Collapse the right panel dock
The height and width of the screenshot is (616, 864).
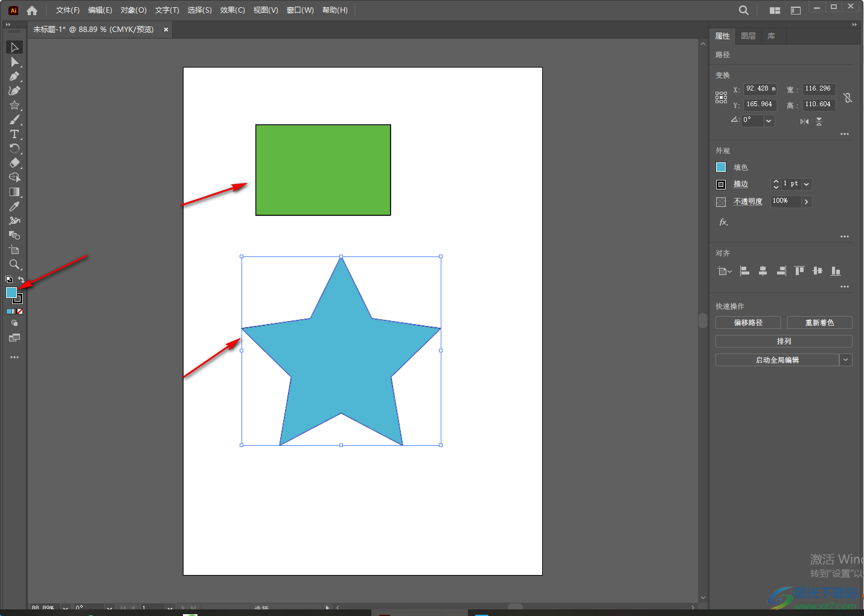pos(854,25)
